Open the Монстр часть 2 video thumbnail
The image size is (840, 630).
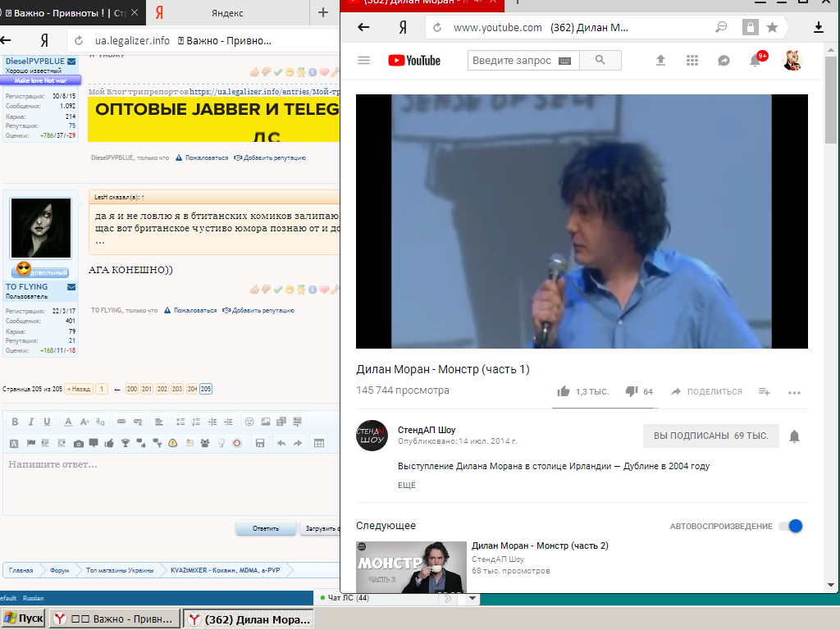click(411, 567)
